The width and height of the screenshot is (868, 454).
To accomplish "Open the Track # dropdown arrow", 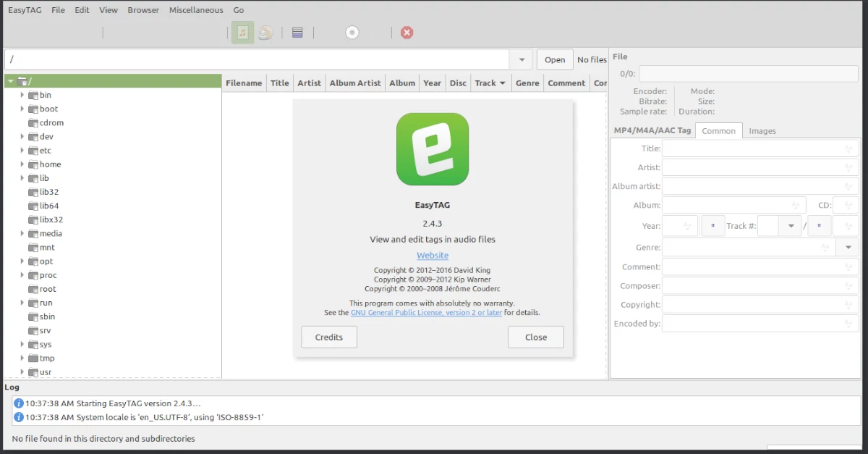I will 791,226.
